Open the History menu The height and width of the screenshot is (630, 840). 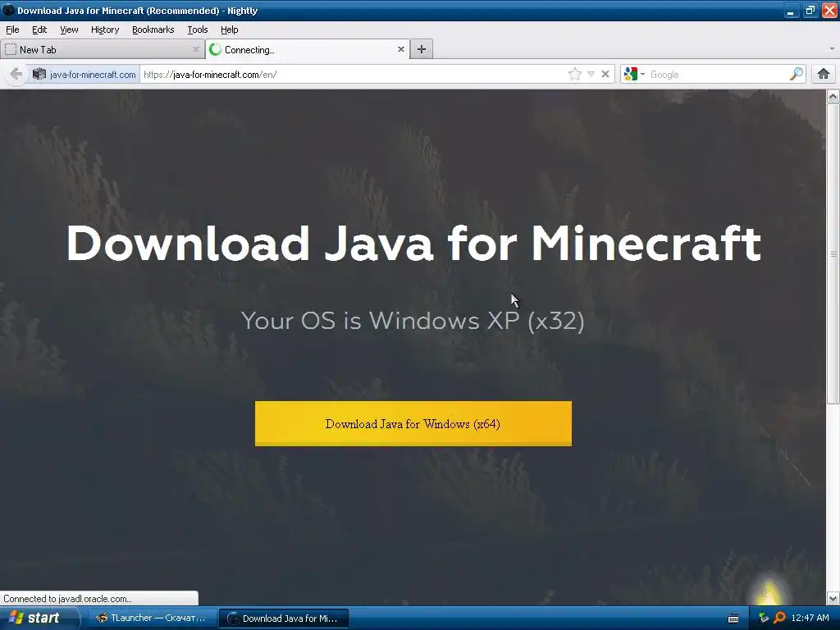[105, 30]
